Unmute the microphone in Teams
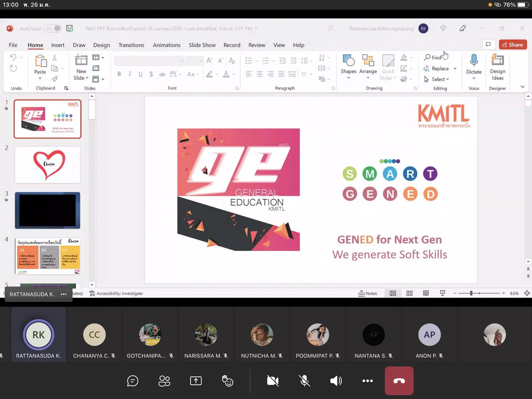This screenshot has height=399, width=532. [x=304, y=381]
